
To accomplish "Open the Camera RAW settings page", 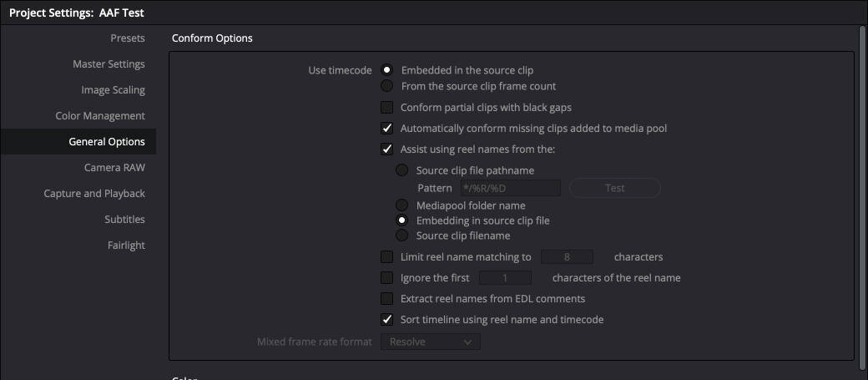I will pos(114,168).
